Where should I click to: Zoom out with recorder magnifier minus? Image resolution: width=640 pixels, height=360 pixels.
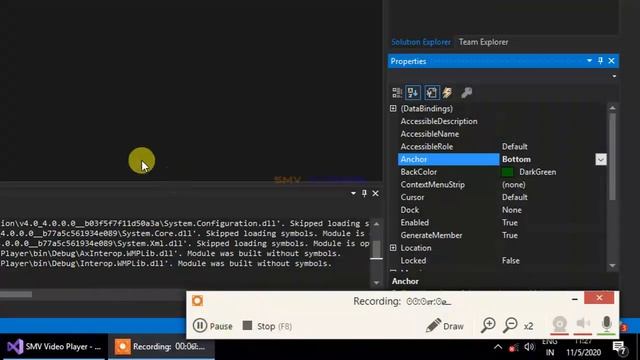510,325
